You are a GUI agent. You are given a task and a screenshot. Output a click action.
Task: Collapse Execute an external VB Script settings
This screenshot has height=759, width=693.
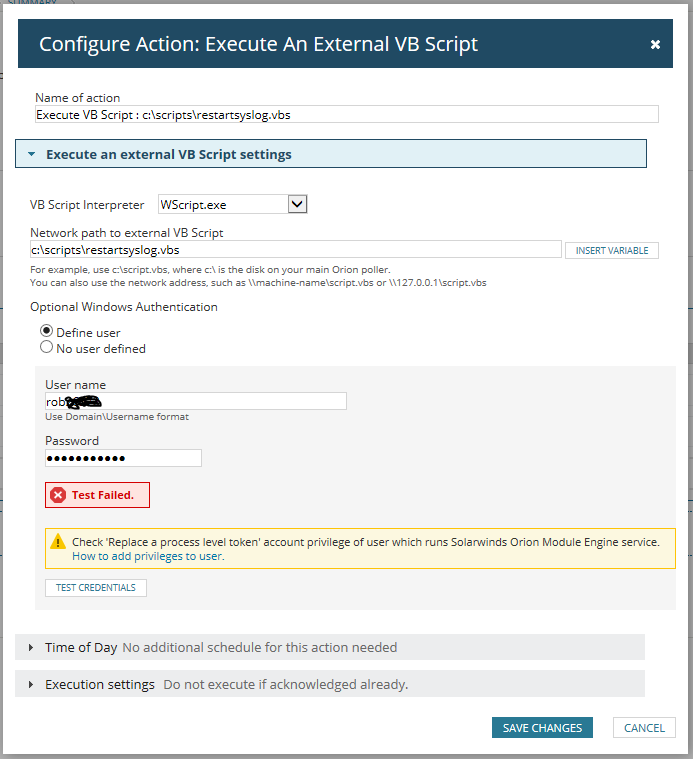pyautogui.click(x=31, y=155)
